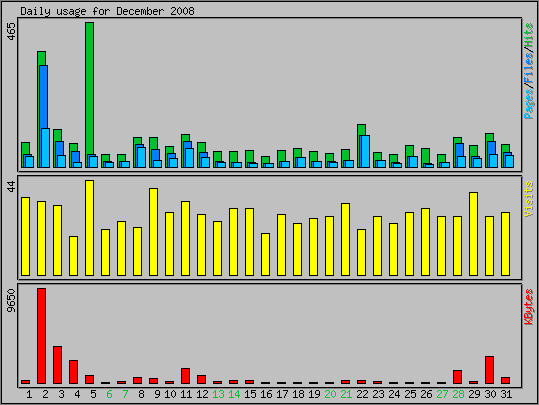Select the tallest red KBytes bar on day 2
539x405 pixels.
coord(41,336)
